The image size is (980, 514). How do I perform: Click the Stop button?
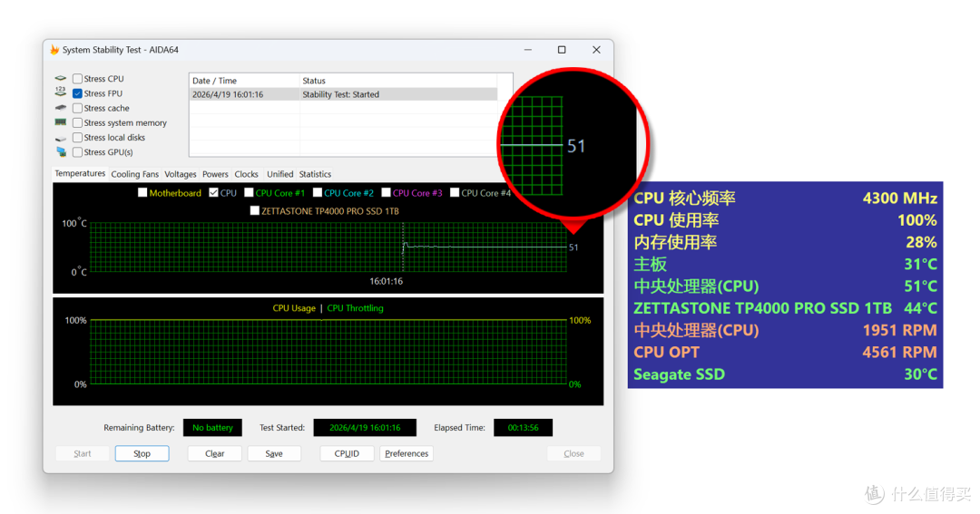pyautogui.click(x=142, y=453)
